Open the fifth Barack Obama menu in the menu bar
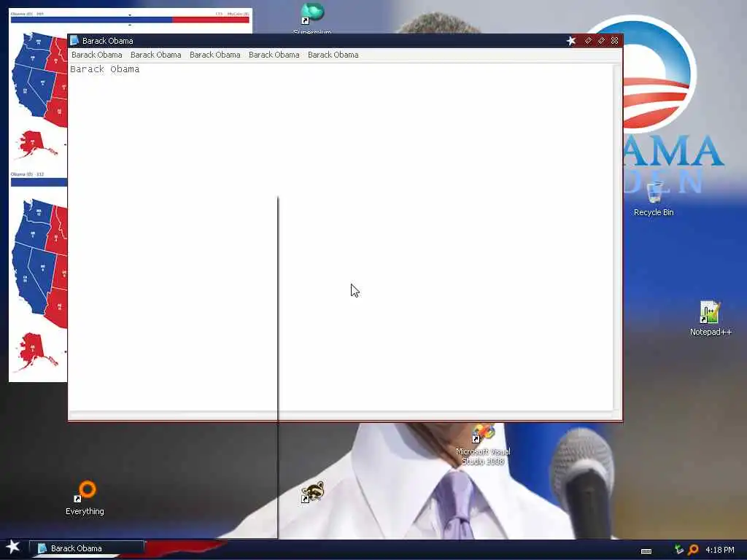Viewport: 747px width, 560px height. (333, 55)
